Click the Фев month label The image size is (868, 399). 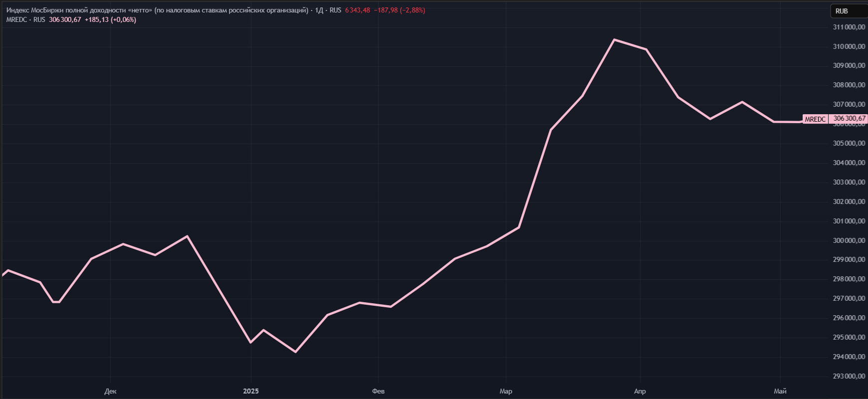(378, 391)
